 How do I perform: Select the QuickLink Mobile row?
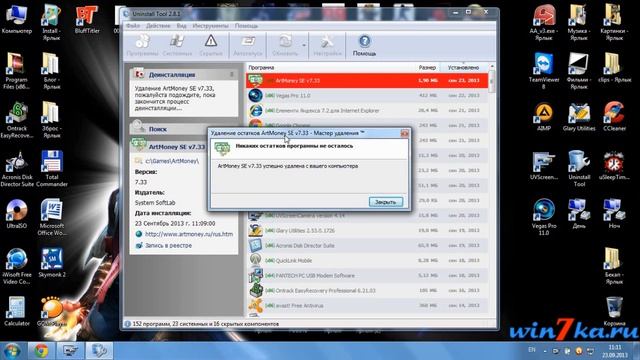click(367, 260)
